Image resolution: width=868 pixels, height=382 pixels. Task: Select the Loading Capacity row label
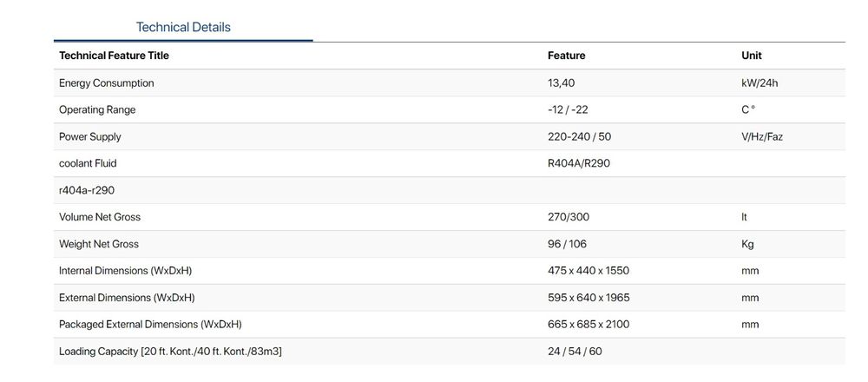pyautogui.click(x=170, y=352)
